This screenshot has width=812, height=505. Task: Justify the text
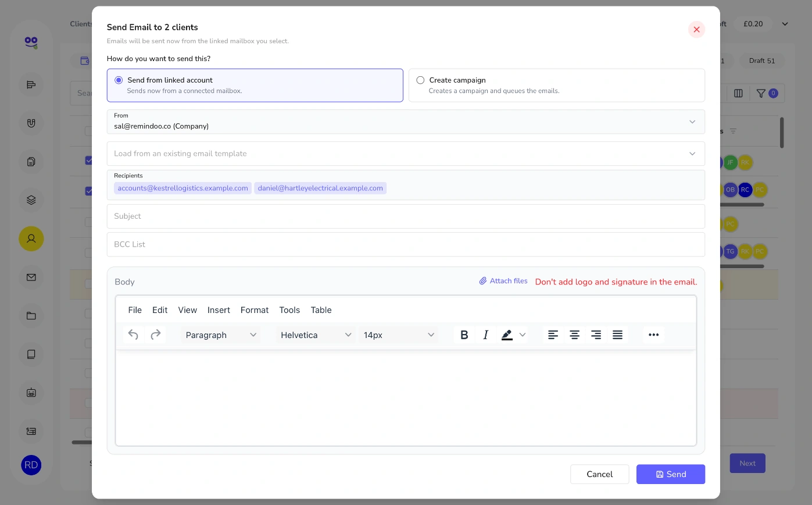point(617,335)
